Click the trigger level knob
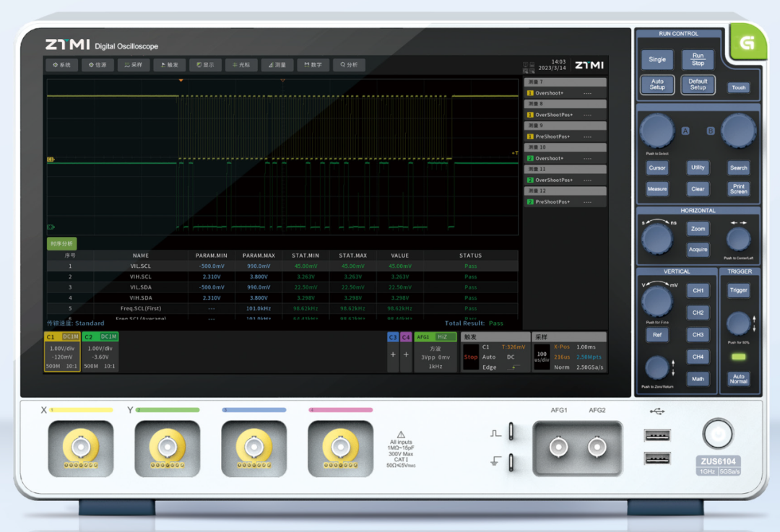This screenshot has width=780, height=532. (x=739, y=323)
